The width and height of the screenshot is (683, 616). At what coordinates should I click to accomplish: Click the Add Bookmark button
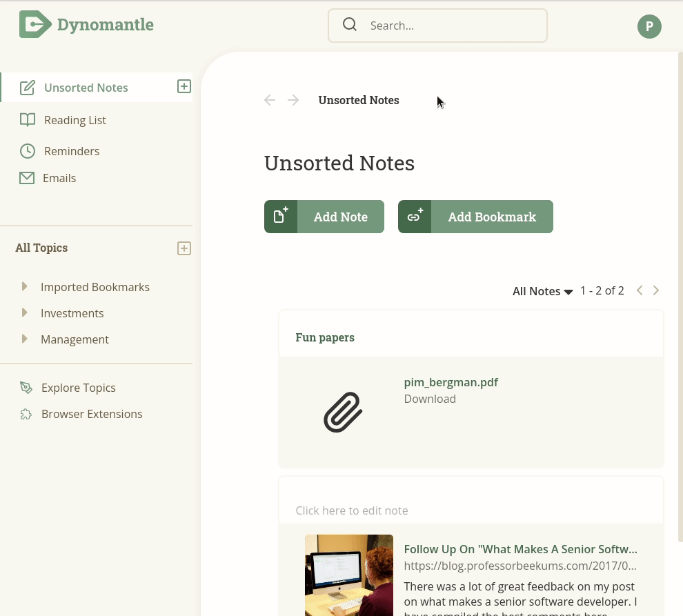click(475, 217)
